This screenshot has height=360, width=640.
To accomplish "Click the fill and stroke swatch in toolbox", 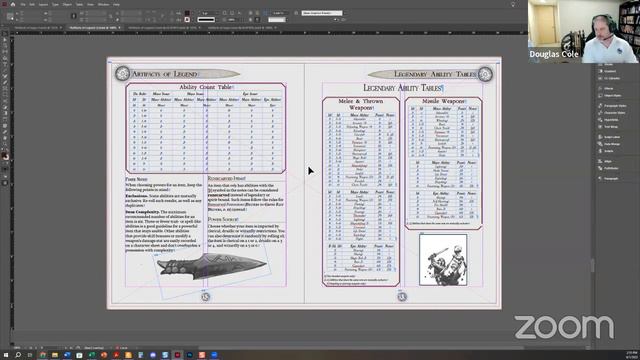I will [5, 157].
